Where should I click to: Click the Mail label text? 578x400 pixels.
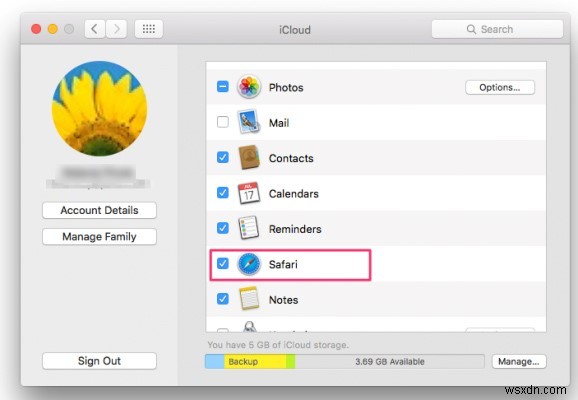(279, 123)
